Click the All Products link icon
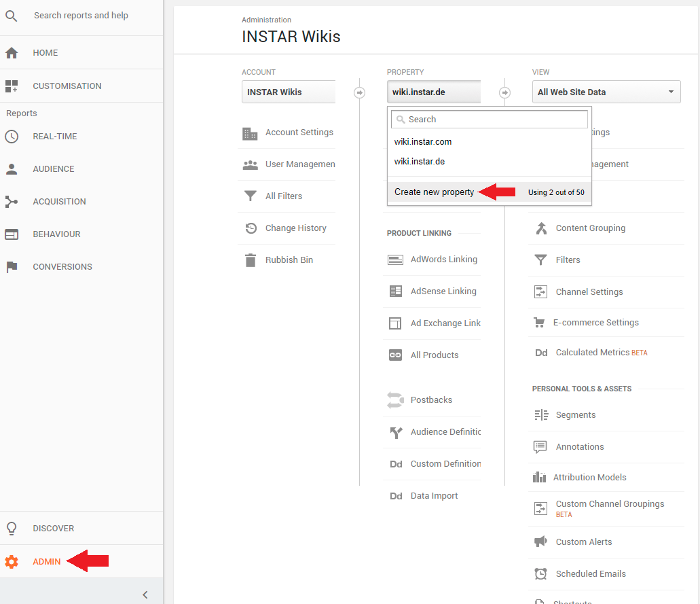The width and height of the screenshot is (700, 604). pyautogui.click(x=395, y=355)
